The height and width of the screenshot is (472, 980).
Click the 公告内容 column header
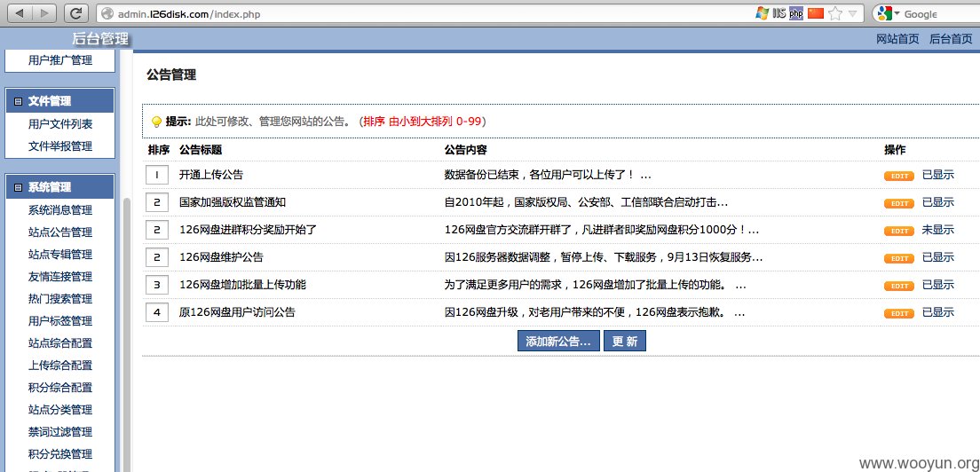tap(466, 150)
